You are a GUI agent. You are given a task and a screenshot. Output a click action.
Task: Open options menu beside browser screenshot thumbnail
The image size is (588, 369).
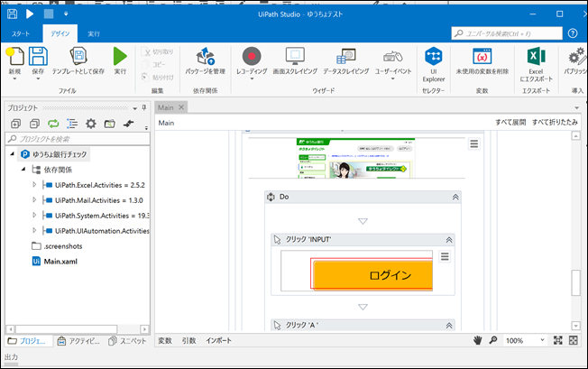pyautogui.click(x=474, y=143)
